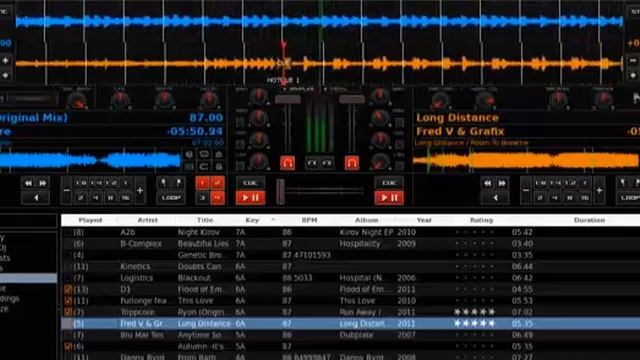Set star rating on Fred V & Grafix row
Image resolution: width=640 pixels, height=360 pixels.
[x=475, y=324]
